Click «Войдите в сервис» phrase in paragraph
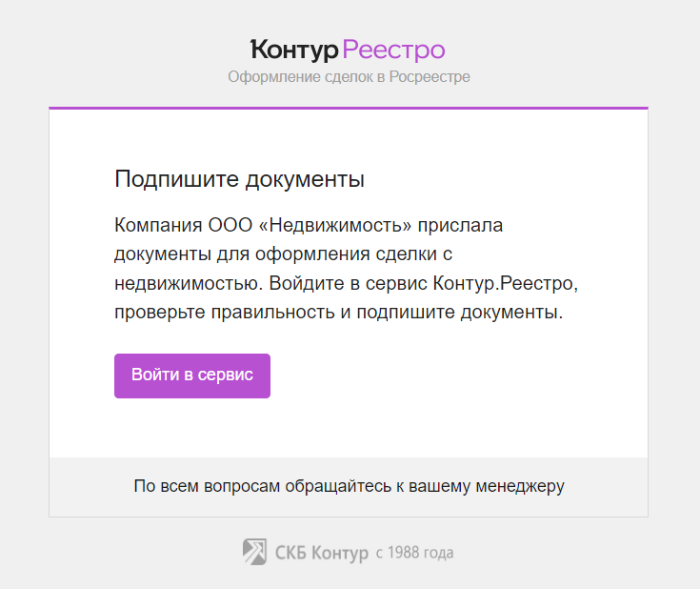The width and height of the screenshot is (700, 589). tap(348, 283)
